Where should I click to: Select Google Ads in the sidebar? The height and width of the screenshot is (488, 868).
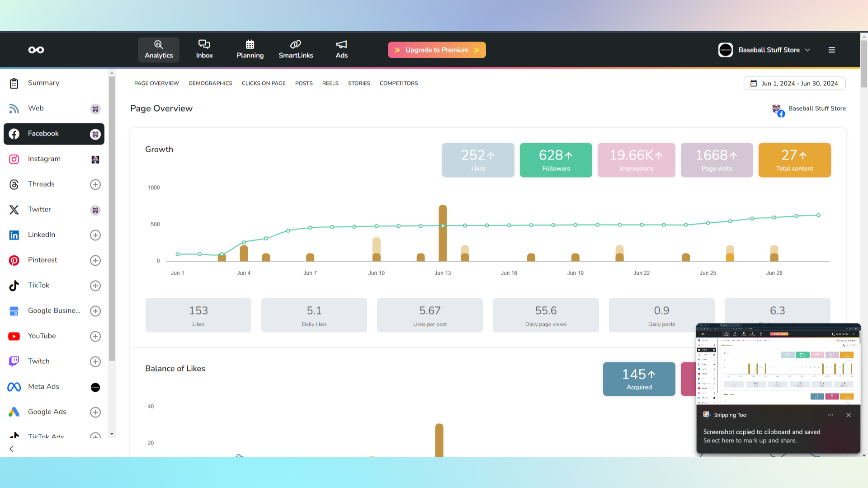[54, 412]
